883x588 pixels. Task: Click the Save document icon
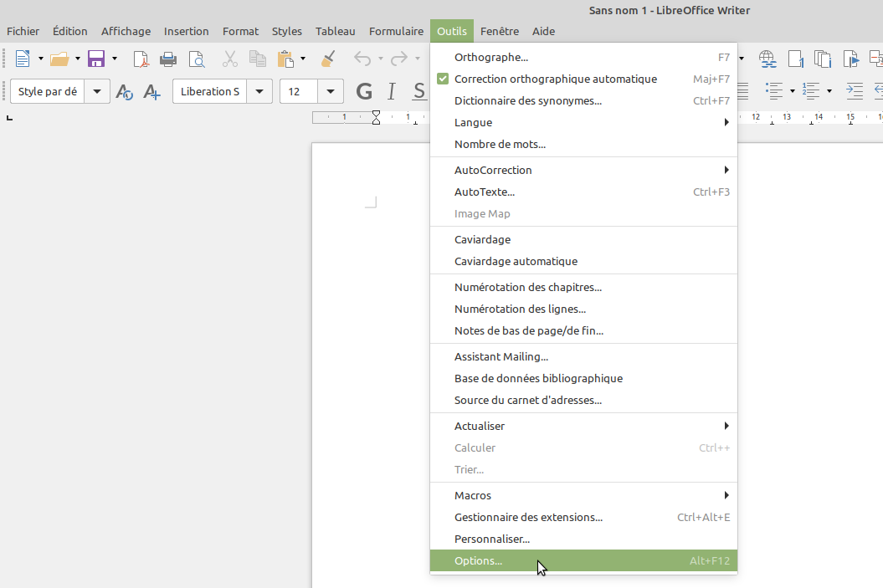[x=95, y=59]
